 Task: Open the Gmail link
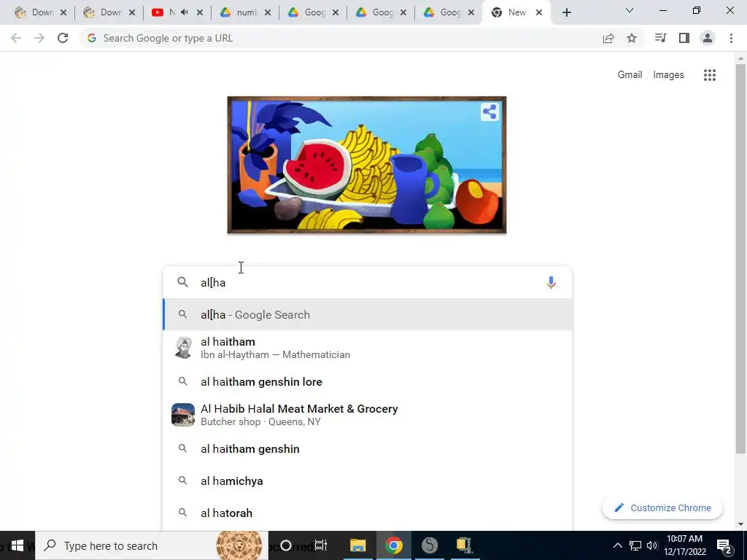click(x=630, y=75)
